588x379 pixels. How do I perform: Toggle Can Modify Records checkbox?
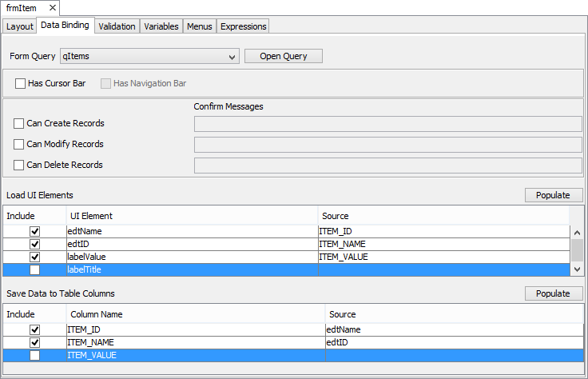coord(19,145)
